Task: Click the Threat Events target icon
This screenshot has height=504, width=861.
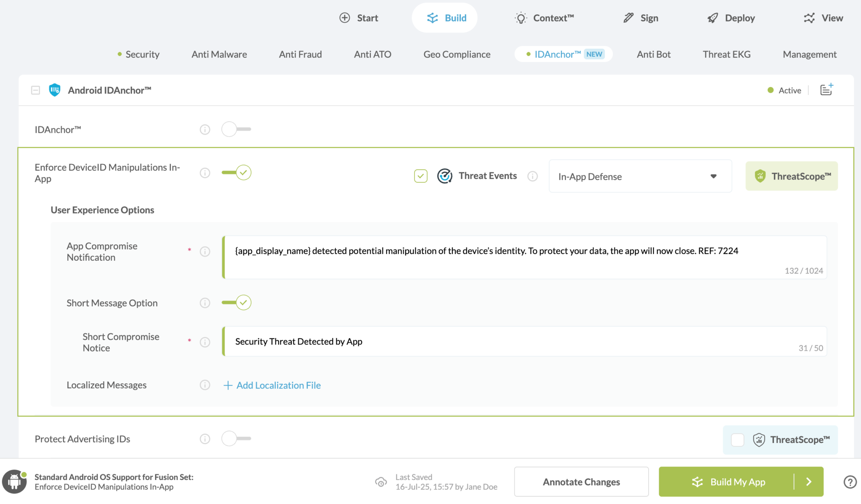Action: point(445,176)
